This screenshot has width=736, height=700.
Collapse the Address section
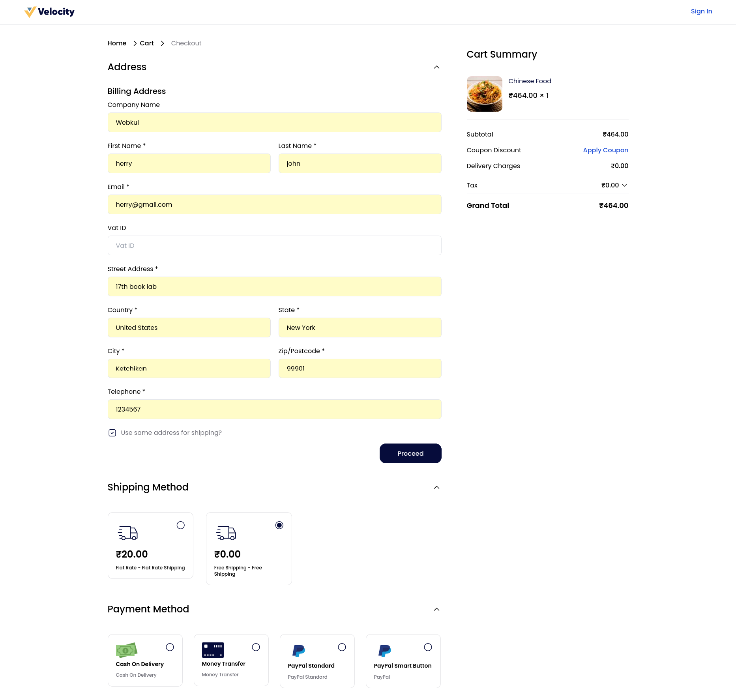[x=436, y=67]
